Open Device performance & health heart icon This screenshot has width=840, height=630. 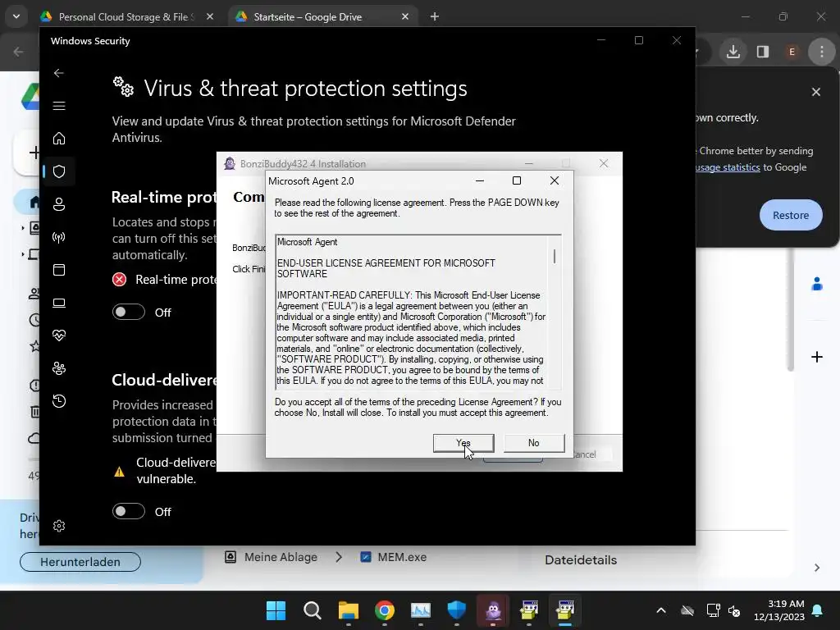coord(59,336)
